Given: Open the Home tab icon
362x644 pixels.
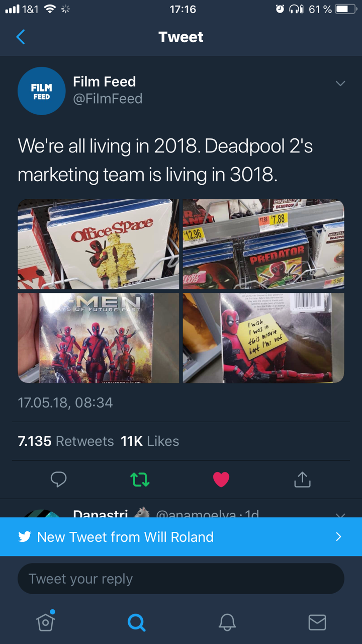Looking at the screenshot, I should (x=45, y=622).
